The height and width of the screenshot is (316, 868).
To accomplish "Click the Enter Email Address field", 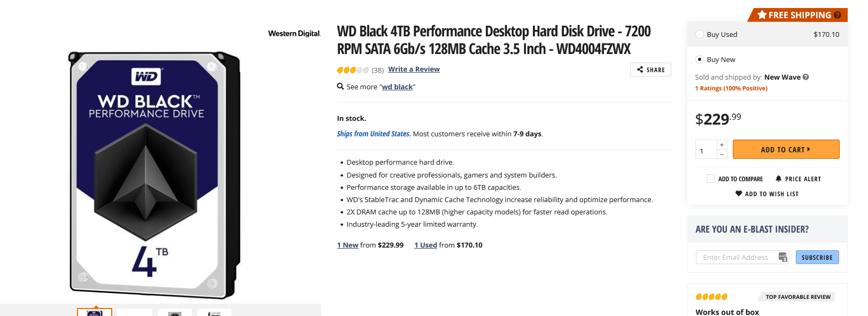I will click(x=738, y=257).
